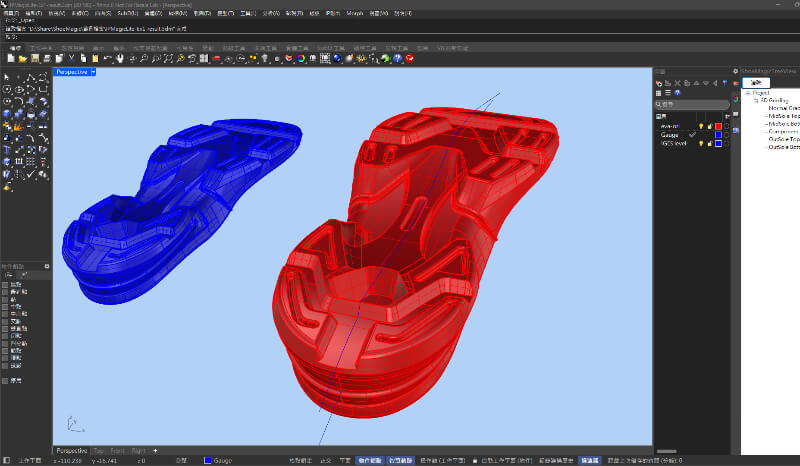Screen dimensions: 800x466
Task: Click the selection arrow tool in sidebar
Action: pos(8,77)
